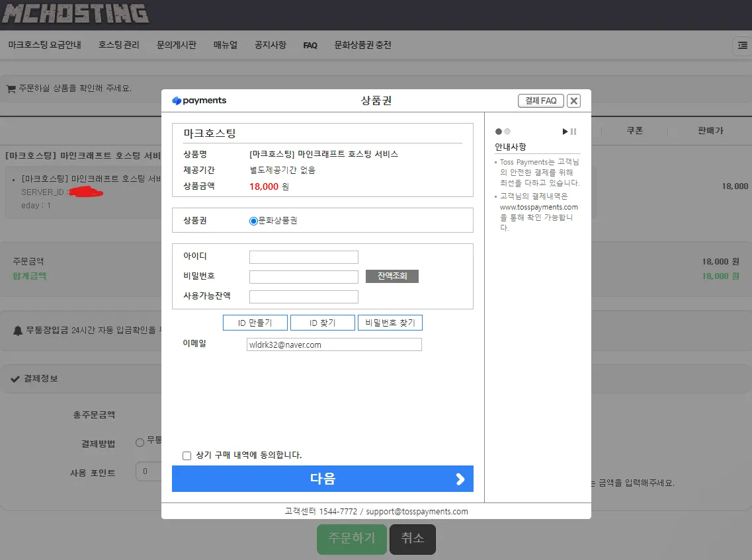Click the green 주문하기 button

tap(352, 539)
